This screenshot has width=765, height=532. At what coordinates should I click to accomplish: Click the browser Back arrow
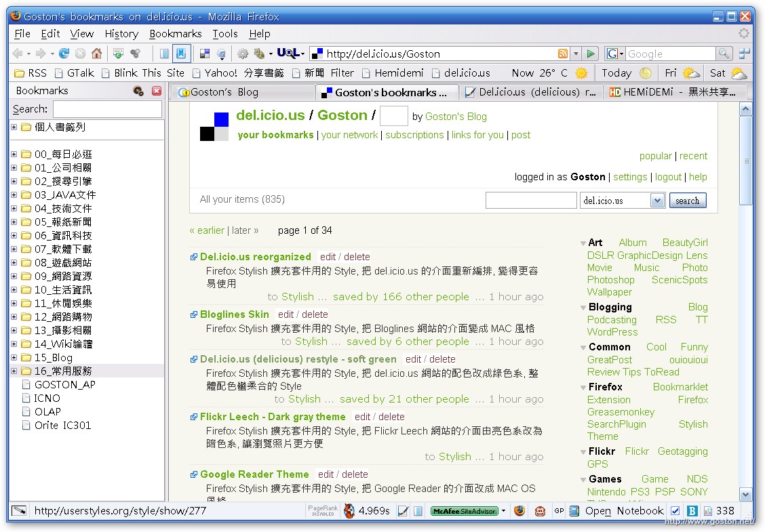click(18, 53)
